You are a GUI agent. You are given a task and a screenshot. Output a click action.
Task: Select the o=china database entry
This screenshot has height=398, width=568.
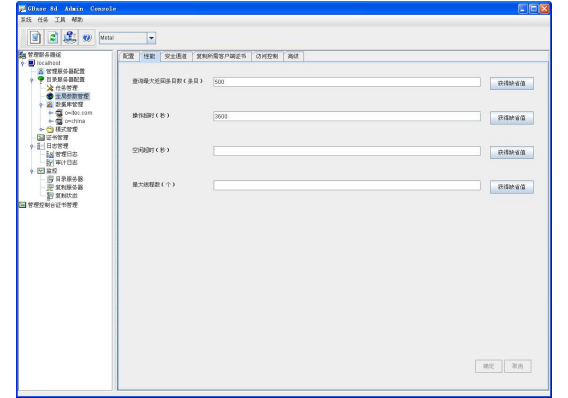click(x=71, y=121)
